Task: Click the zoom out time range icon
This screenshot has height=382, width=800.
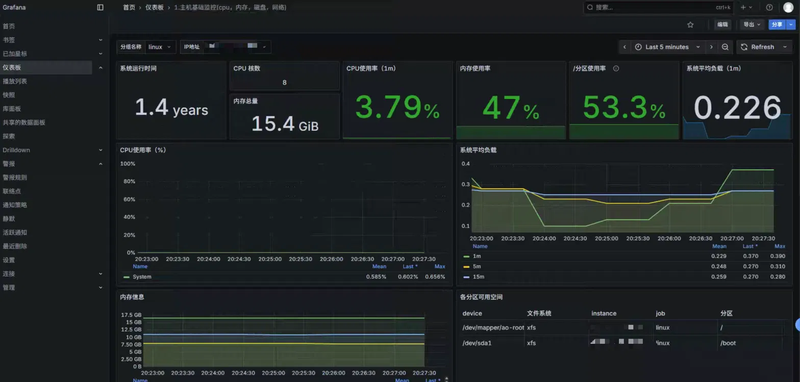Action: pyautogui.click(x=725, y=47)
